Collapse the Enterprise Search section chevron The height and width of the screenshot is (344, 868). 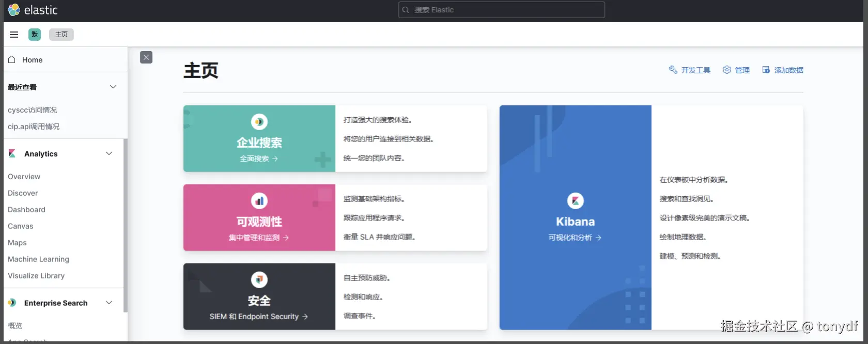click(109, 303)
